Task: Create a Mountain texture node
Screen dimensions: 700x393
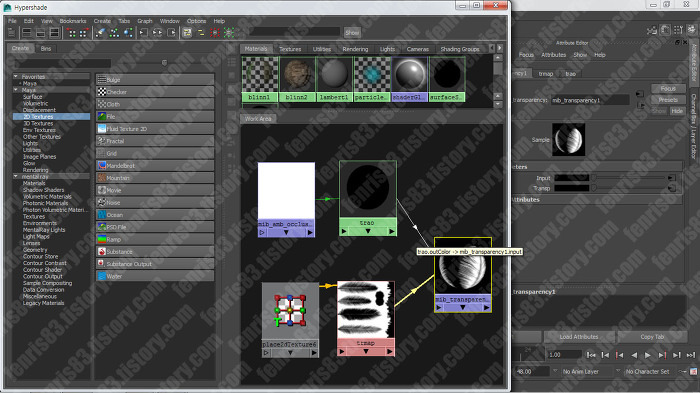Action: click(155, 178)
